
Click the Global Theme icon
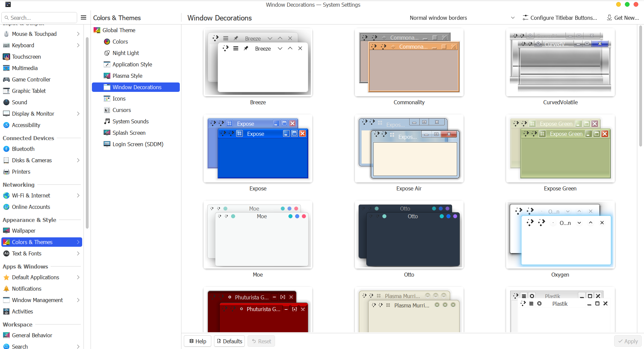click(x=97, y=30)
